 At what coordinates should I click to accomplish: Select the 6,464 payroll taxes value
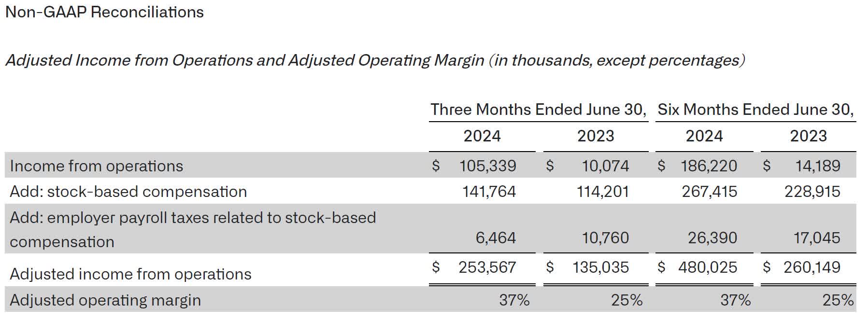click(x=496, y=238)
